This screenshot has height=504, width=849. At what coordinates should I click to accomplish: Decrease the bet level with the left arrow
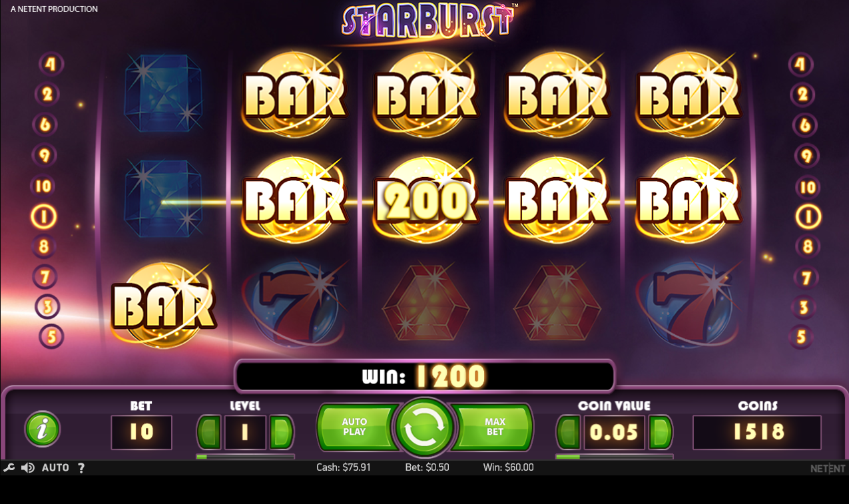[x=209, y=433]
